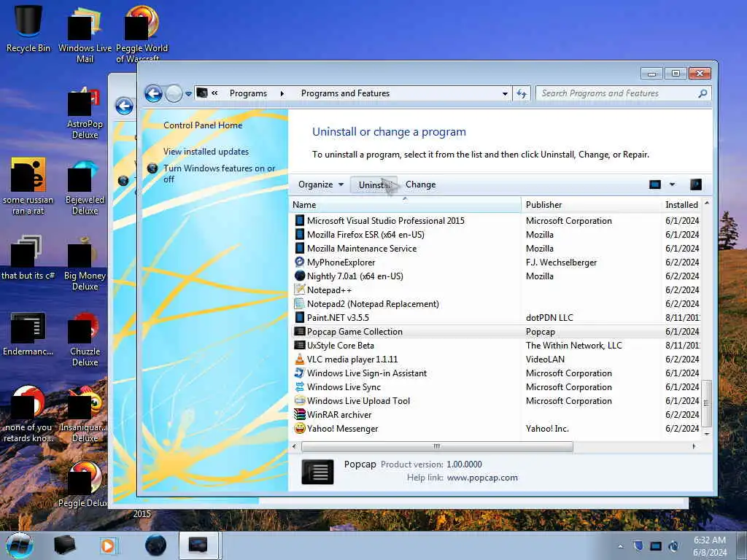Screen dimensions: 747x560
Task: Open View installed updates link
Action: click(x=206, y=152)
